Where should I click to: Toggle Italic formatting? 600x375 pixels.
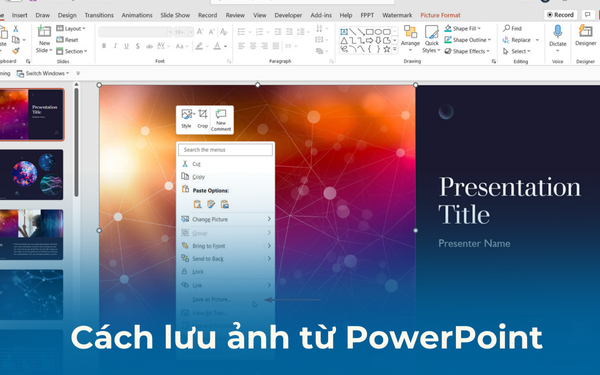click(115, 46)
